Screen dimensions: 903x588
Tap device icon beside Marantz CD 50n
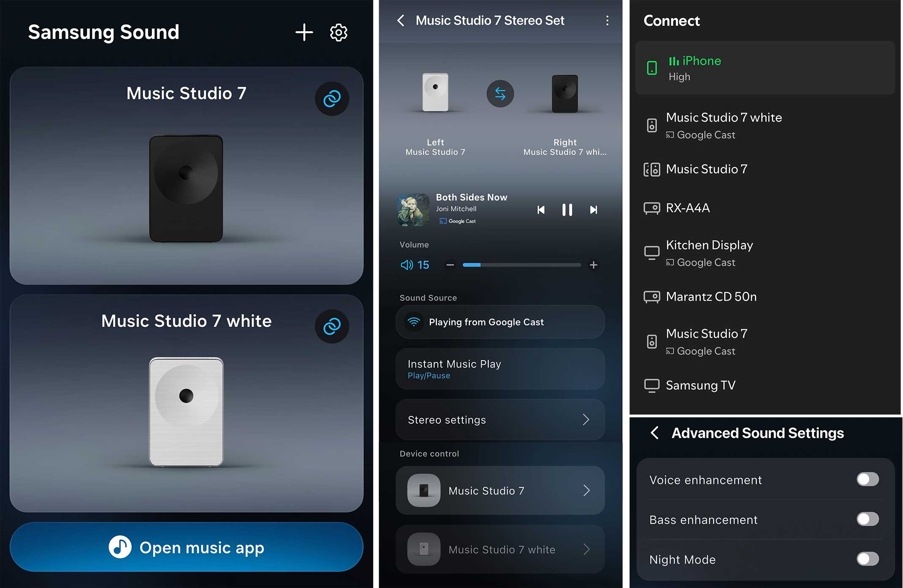(652, 297)
